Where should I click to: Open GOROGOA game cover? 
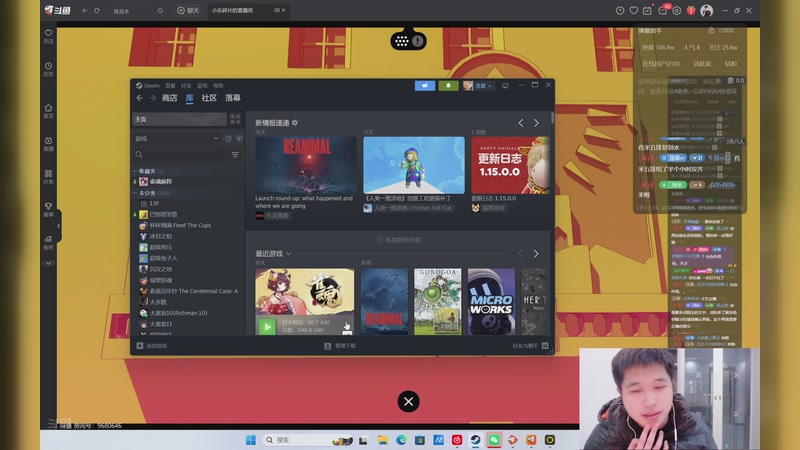438,302
